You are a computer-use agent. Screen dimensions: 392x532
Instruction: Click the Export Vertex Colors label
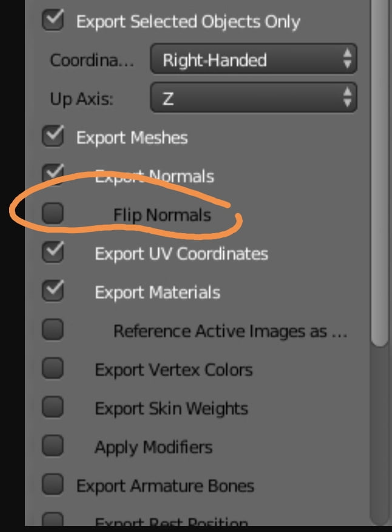click(x=174, y=370)
